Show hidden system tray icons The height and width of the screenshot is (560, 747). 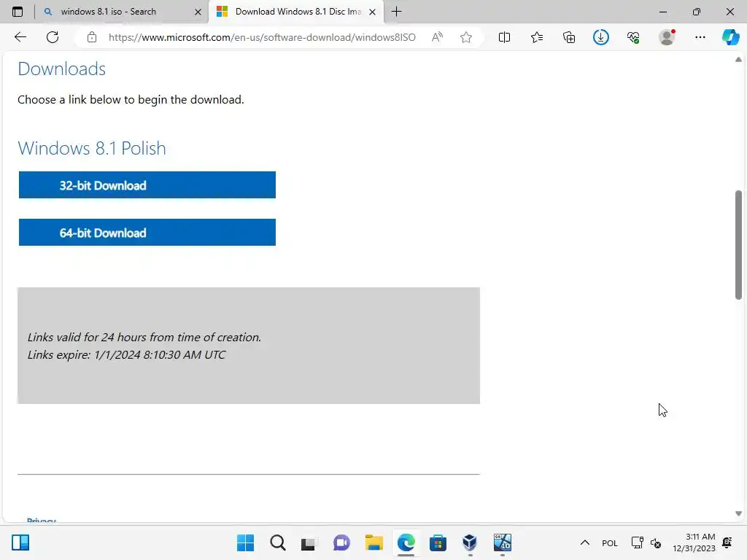pos(585,542)
